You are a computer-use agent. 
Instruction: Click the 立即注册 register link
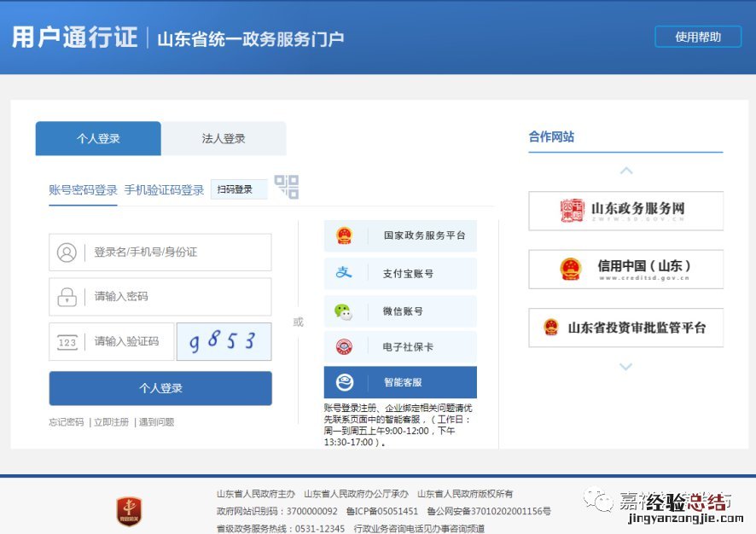111,422
